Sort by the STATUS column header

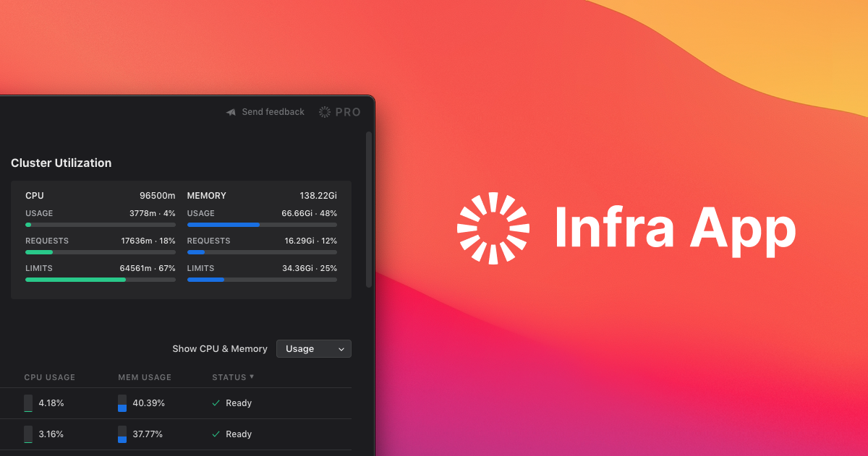233,377
